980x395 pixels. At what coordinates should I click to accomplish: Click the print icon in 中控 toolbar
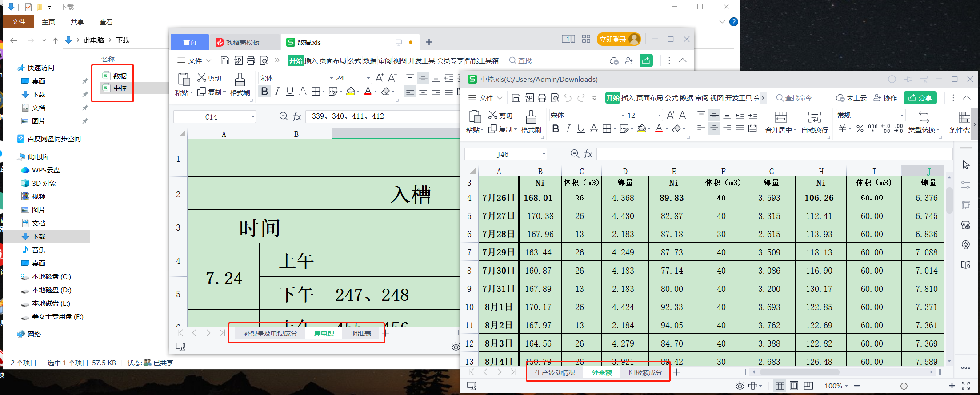tap(542, 98)
